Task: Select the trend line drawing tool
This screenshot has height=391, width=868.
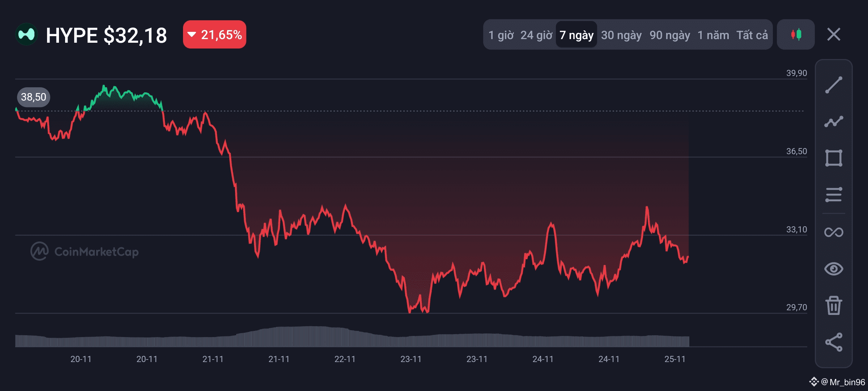Action: pos(834,85)
